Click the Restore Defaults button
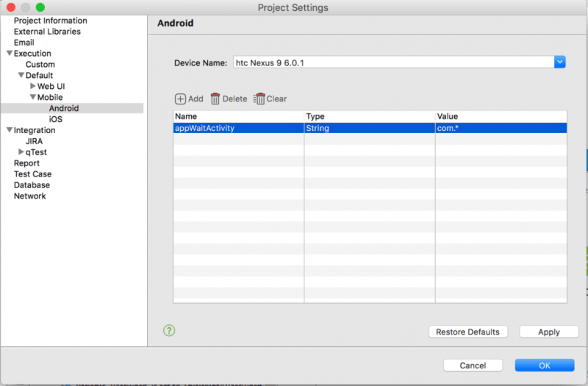 467,332
